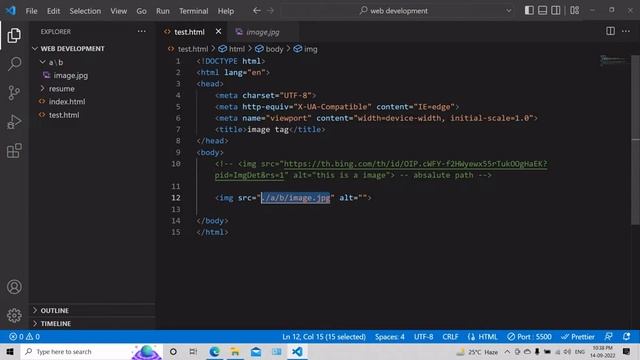Toggle the bottom panel layout

click(542, 11)
